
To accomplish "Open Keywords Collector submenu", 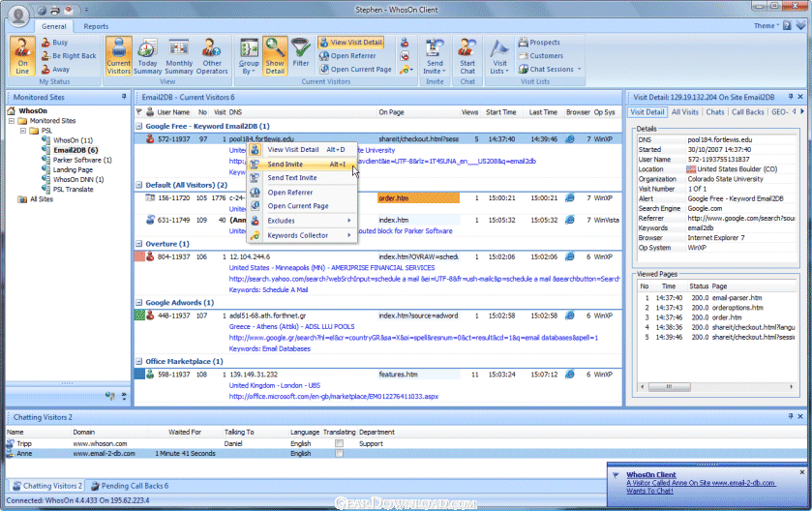I will click(302, 235).
